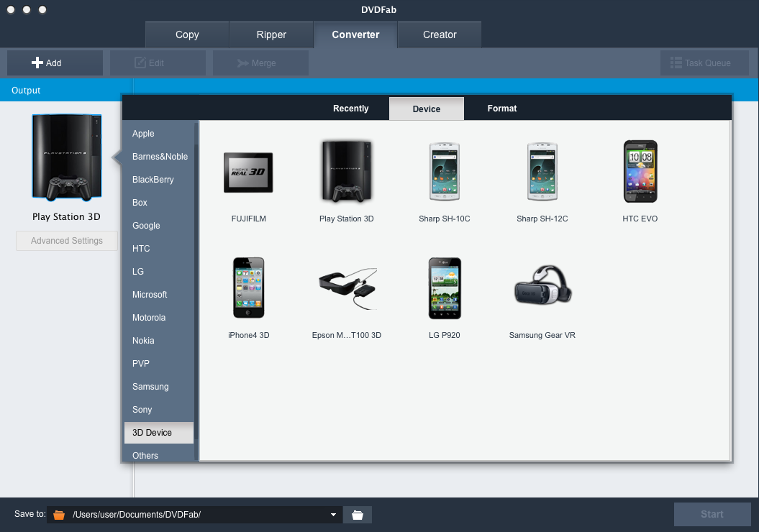Choose the iPhone4 3D device icon
Image resolution: width=759 pixels, height=532 pixels.
248,288
